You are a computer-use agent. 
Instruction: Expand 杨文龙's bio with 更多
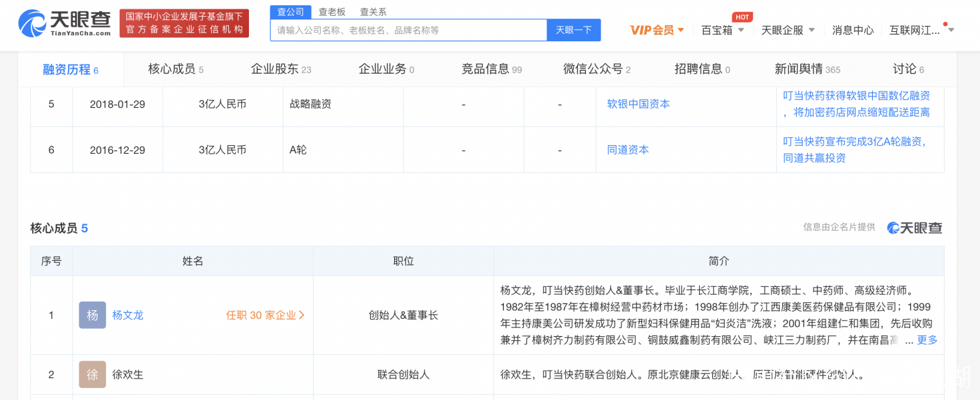pyautogui.click(x=927, y=339)
